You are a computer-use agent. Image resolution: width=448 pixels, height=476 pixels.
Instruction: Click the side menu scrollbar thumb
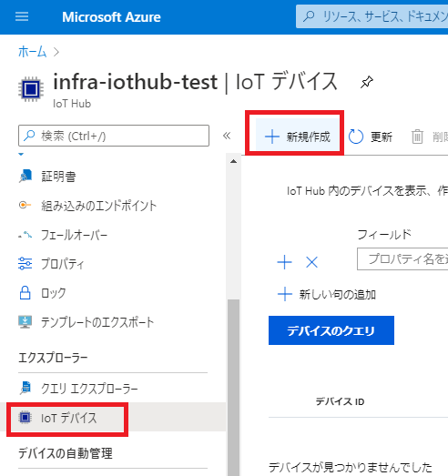(233, 388)
